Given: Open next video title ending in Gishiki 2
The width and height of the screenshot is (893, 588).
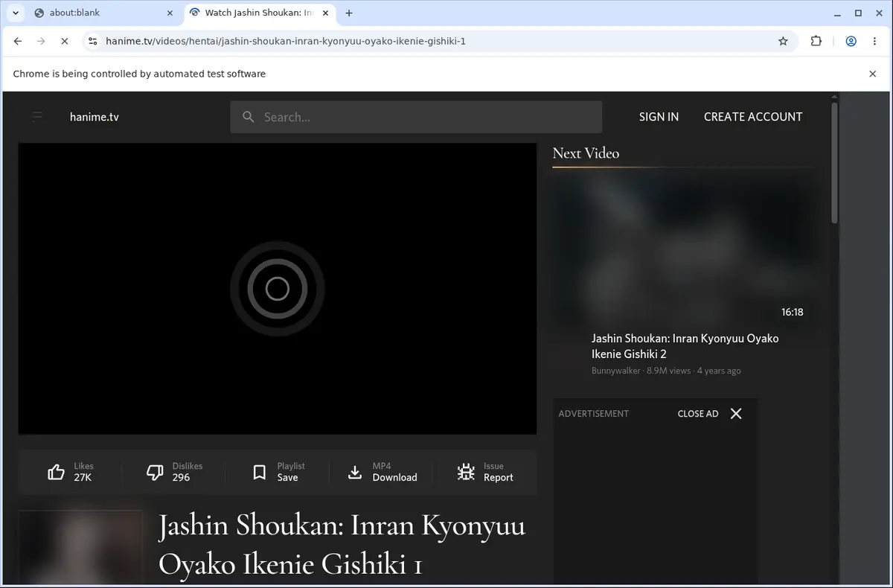Looking at the screenshot, I should 685,346.
